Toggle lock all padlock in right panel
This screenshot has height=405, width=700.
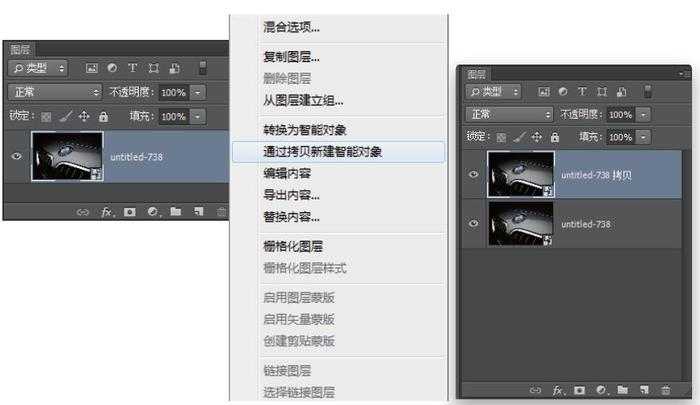[x=555, y=138]
